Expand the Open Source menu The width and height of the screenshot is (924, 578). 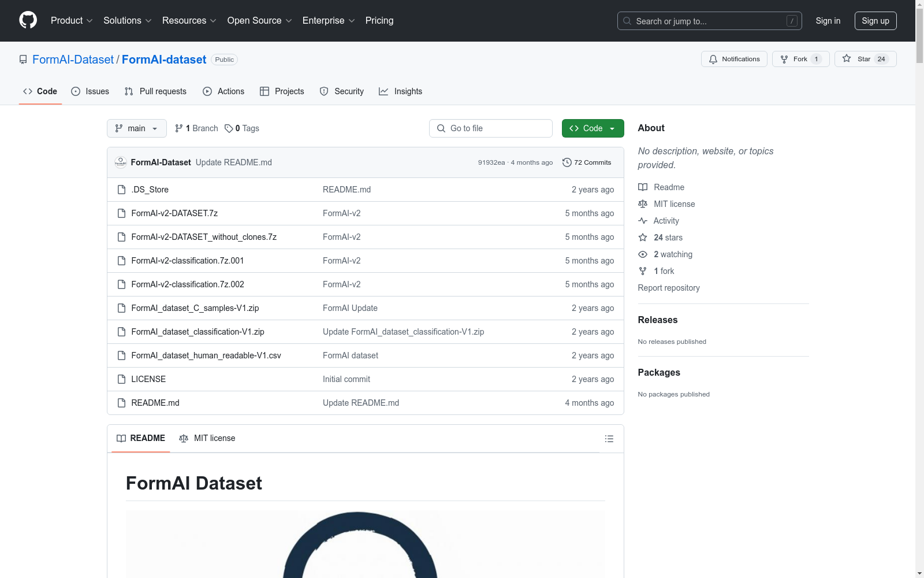pos(259,21)
